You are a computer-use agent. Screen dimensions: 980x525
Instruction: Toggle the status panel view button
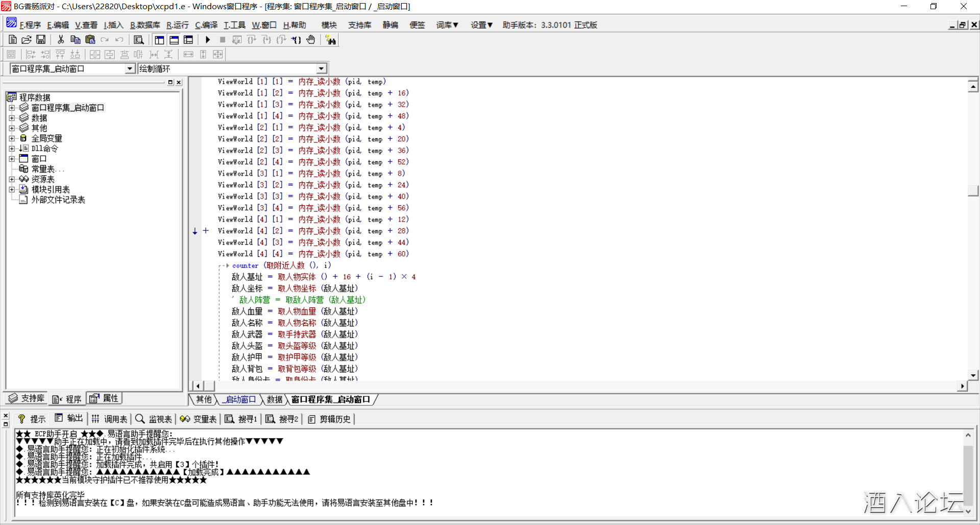174,40
